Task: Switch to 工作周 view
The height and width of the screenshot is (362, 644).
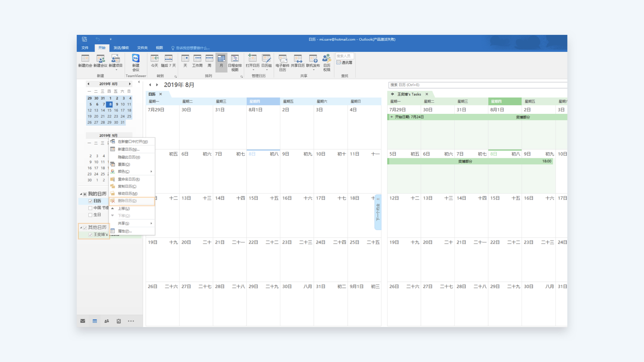Action: coord(197,61)
